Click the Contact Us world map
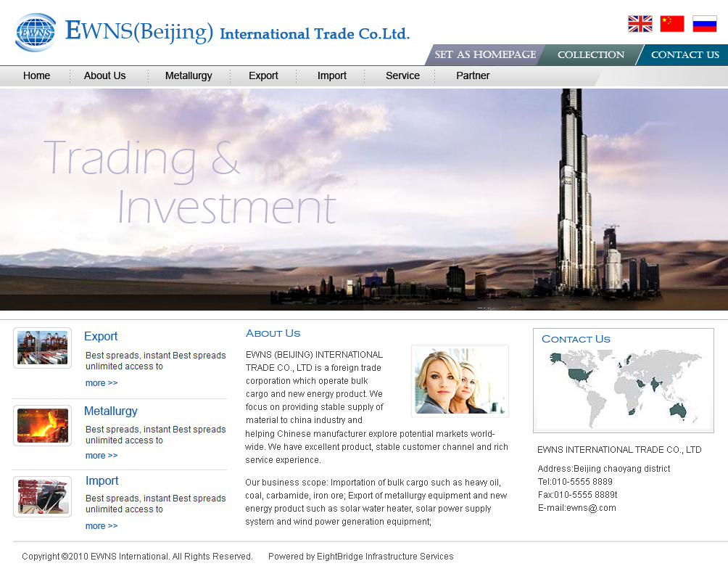This screenshot has width=728, height=574. coord(624,388)
